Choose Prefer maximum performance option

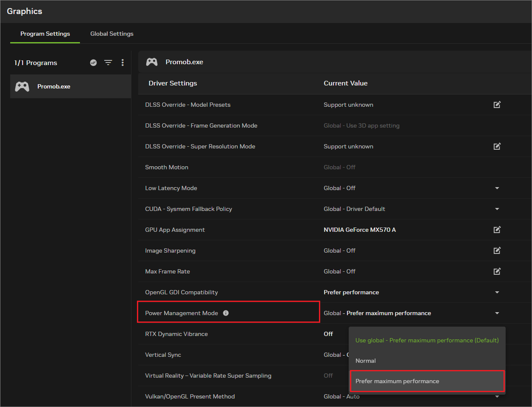[427, 381]
